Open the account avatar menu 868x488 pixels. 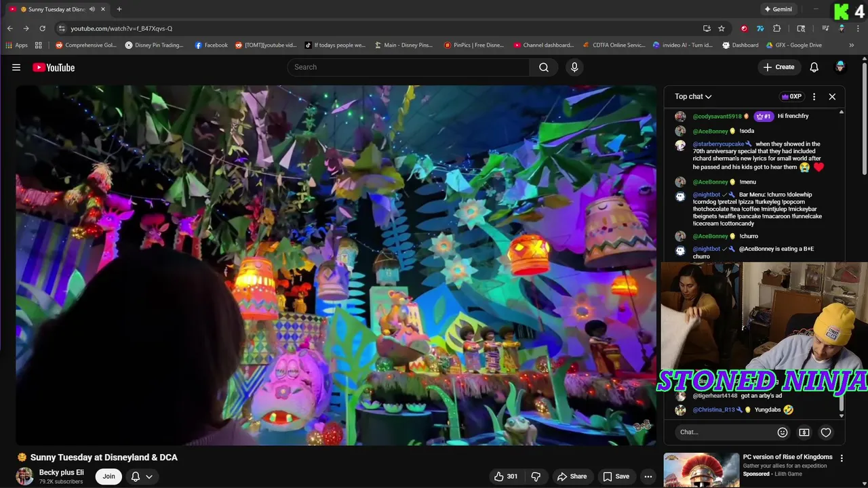pyautogui.click(x=840, y=66)
